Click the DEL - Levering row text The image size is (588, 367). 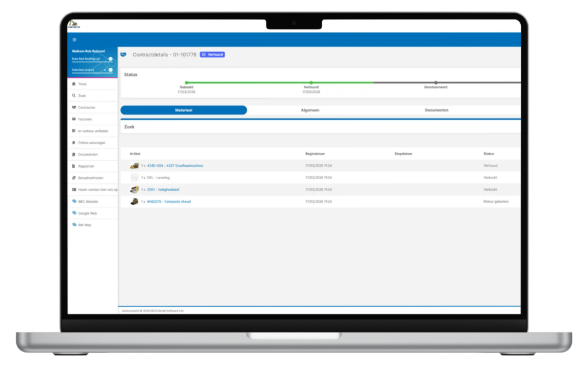pyautogui.click(x=158, y=177)
